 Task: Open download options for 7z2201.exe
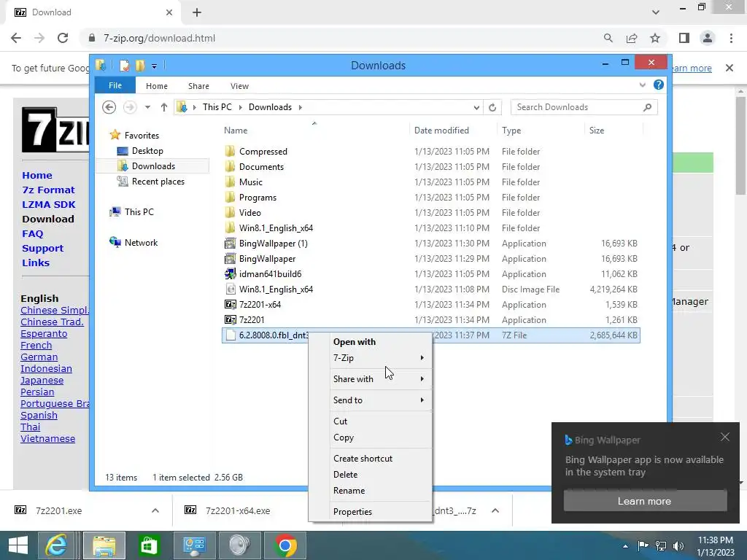(155, 510)
